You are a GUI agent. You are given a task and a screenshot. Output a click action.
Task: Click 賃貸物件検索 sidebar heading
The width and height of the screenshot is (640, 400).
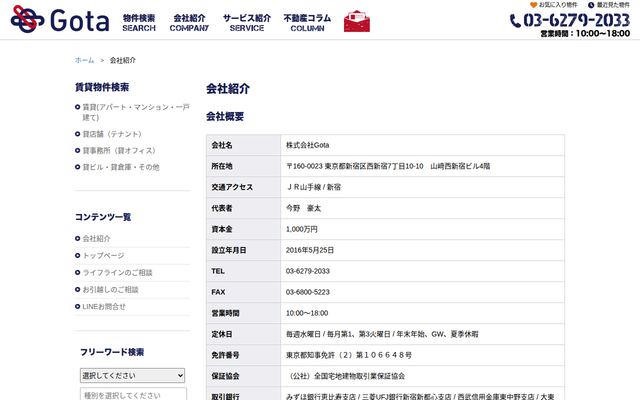pos(102,87)
